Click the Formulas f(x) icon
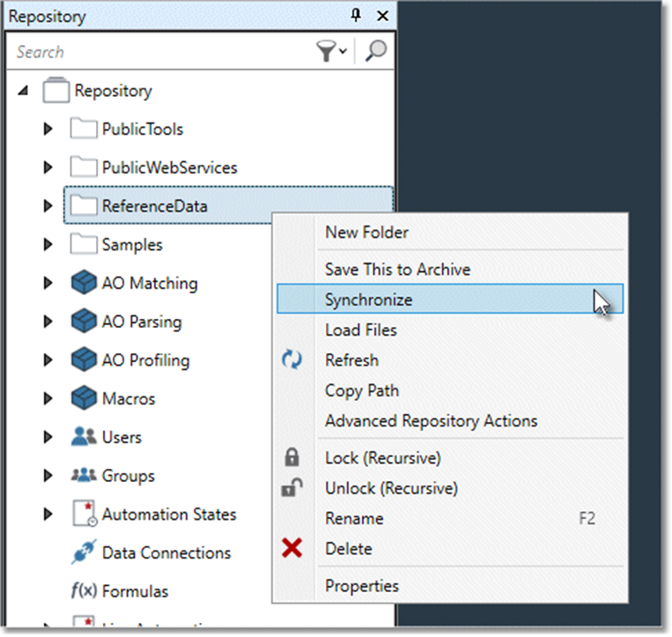The image size is (672, 637). (x=83, y=591)
